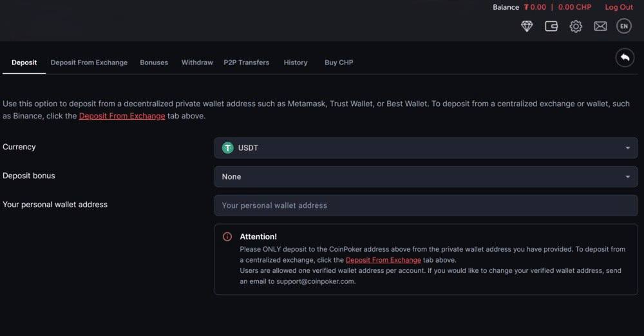Click the Tether USDT coin icon

[227, 148]
